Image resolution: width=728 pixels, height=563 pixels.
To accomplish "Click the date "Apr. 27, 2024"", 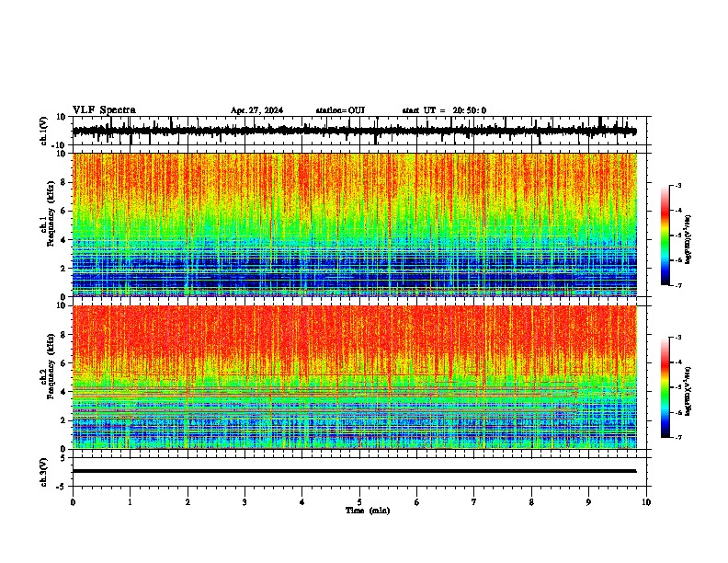I will pyautogui.click(x=256, y=110).
